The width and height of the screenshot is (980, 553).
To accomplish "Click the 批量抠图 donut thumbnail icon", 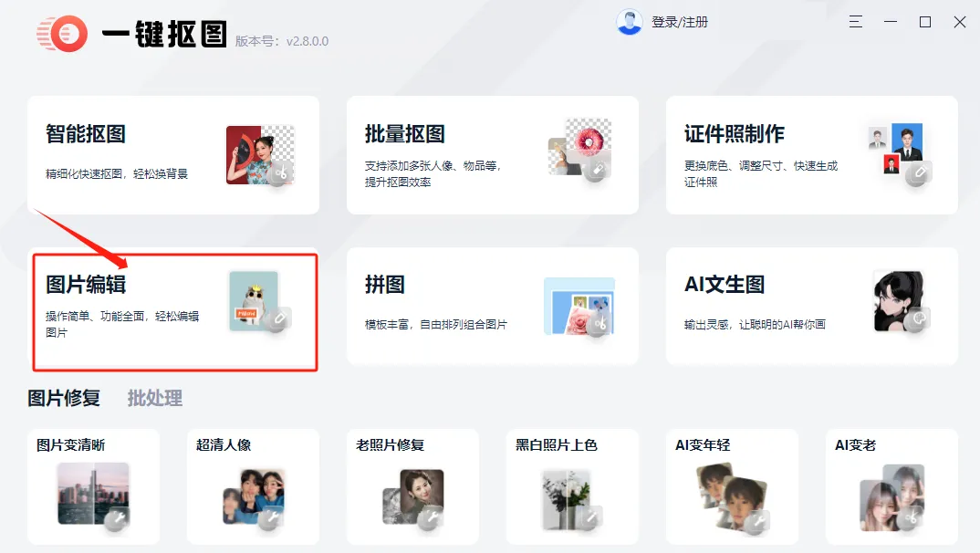I will pyautogui.click(x=579, y=149).
